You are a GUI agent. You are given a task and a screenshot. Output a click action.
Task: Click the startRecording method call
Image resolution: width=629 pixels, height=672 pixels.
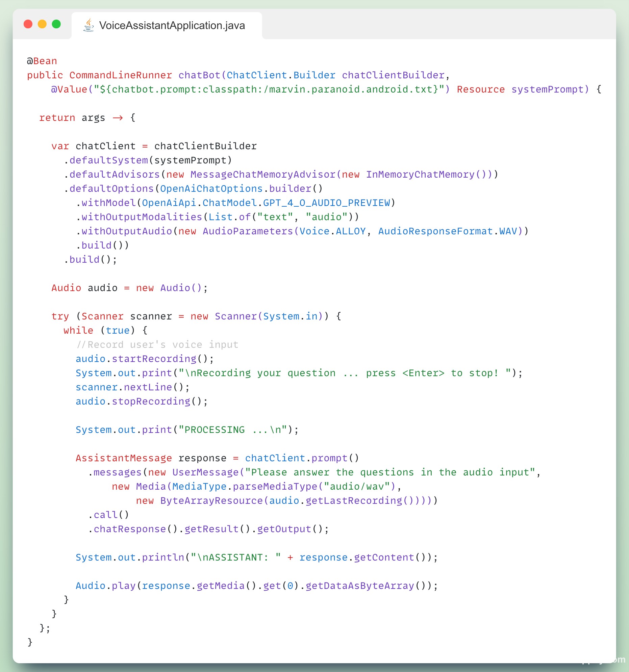point(154,359)
